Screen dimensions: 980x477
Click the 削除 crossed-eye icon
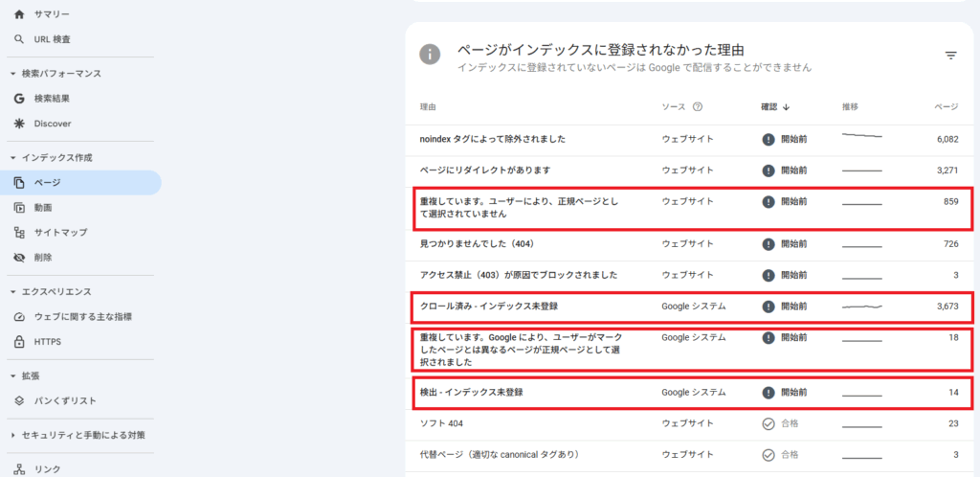coord(19,257)
